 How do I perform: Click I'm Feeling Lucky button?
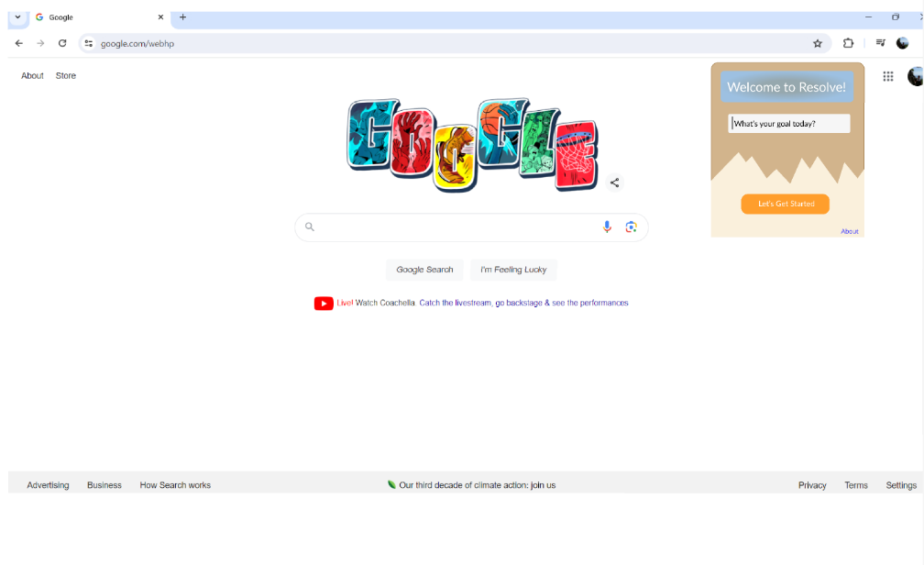tap(513, 270)
